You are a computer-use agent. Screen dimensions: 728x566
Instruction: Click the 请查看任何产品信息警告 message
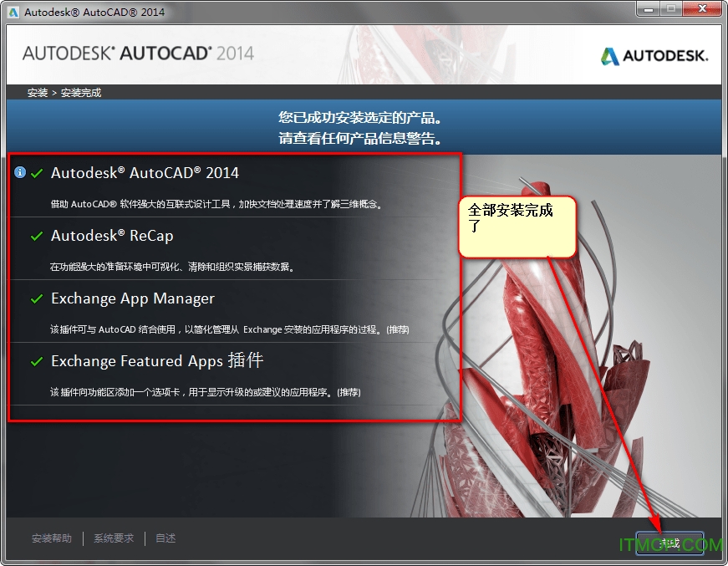click(360, 138)
